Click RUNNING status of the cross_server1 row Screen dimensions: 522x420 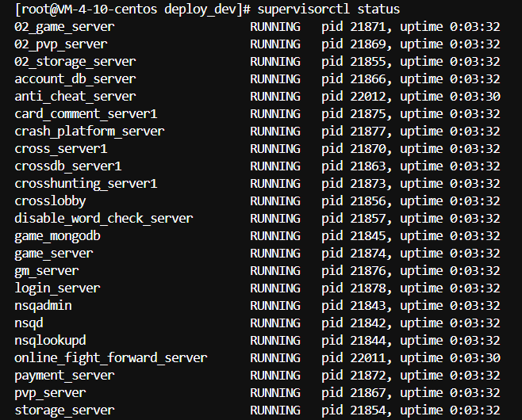(x=274, y=148)
